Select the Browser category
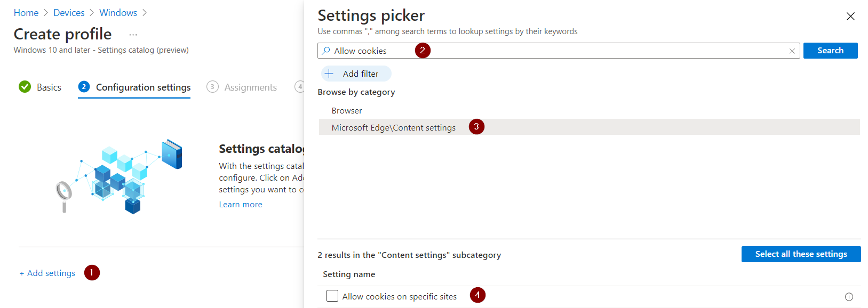Viewport: 868px width, 308px height. tap(347, 111)
